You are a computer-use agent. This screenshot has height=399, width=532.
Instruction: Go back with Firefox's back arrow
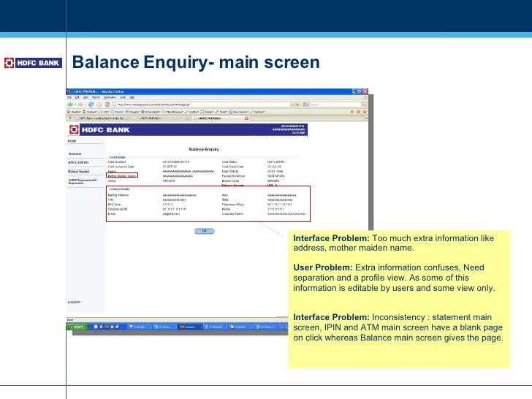click(x=70, y=104)
